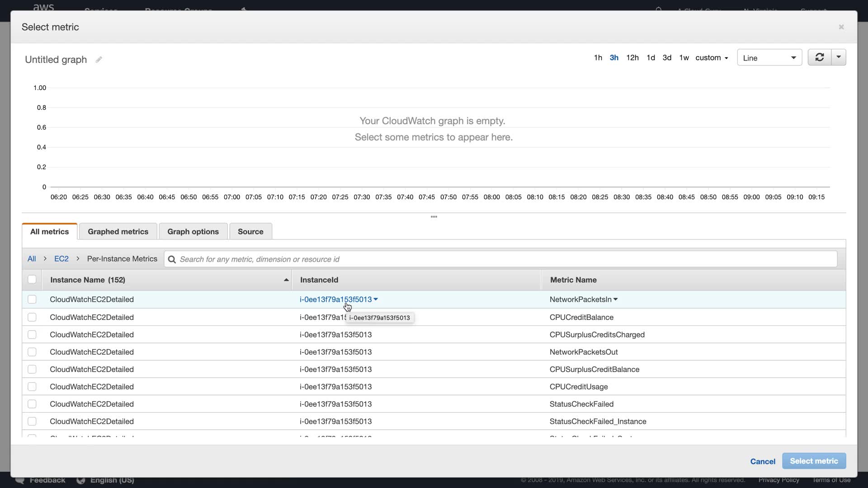Screen dimensions: 868x488
Task: Open the custom time range dropdown
Action: click(712, 58)
